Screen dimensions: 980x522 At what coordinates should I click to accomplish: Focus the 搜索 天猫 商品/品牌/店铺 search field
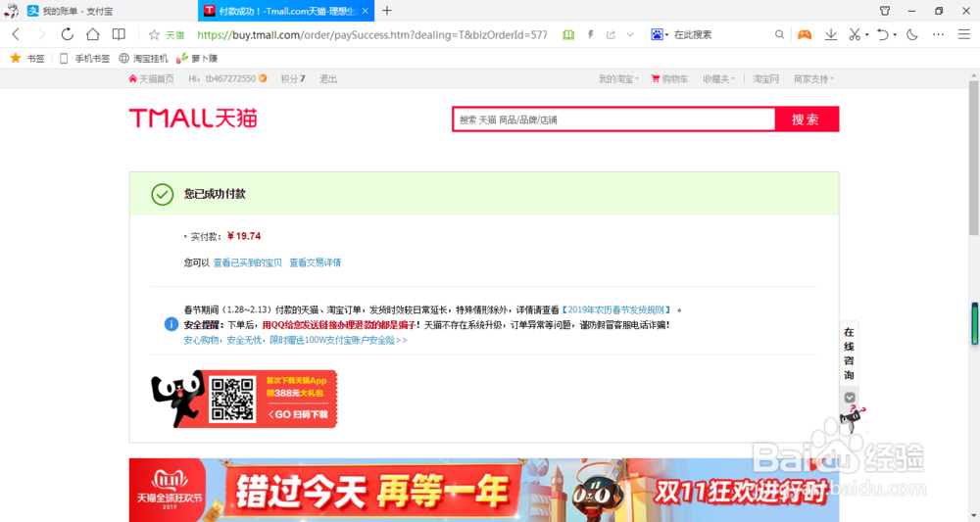coord(614,119)
